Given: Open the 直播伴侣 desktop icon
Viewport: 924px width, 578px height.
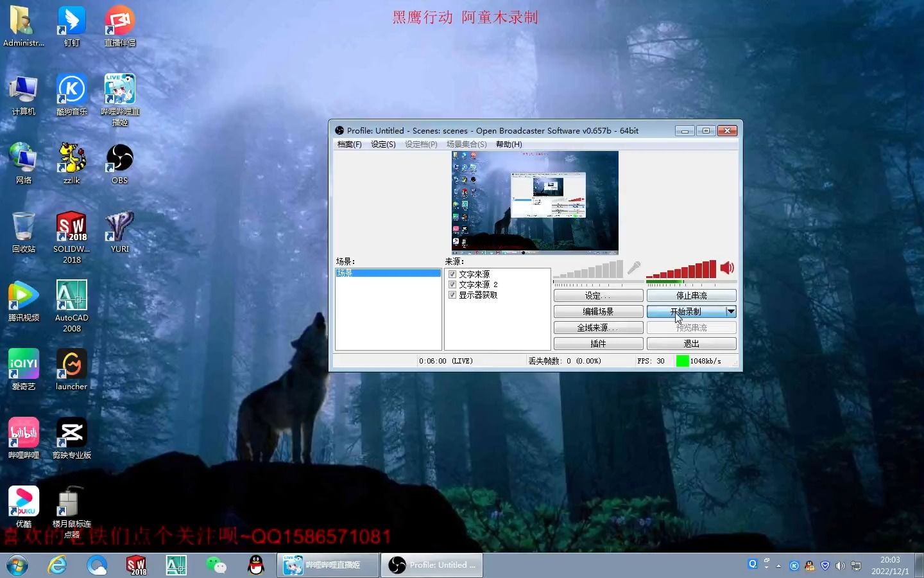Looking at the screenshot, I should point(119,26).
